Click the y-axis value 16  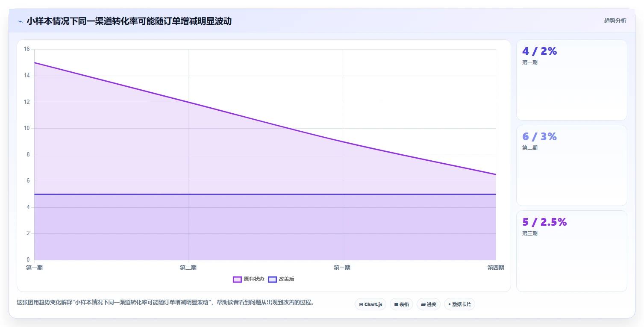[x=26, y=49]
